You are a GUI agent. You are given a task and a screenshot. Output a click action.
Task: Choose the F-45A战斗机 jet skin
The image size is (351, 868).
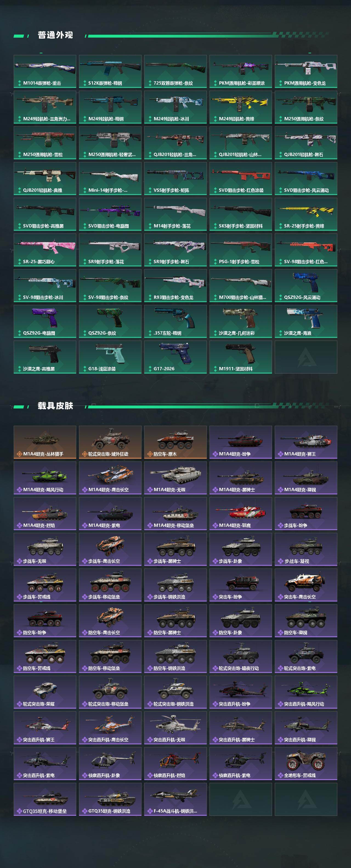pos(175,799)
